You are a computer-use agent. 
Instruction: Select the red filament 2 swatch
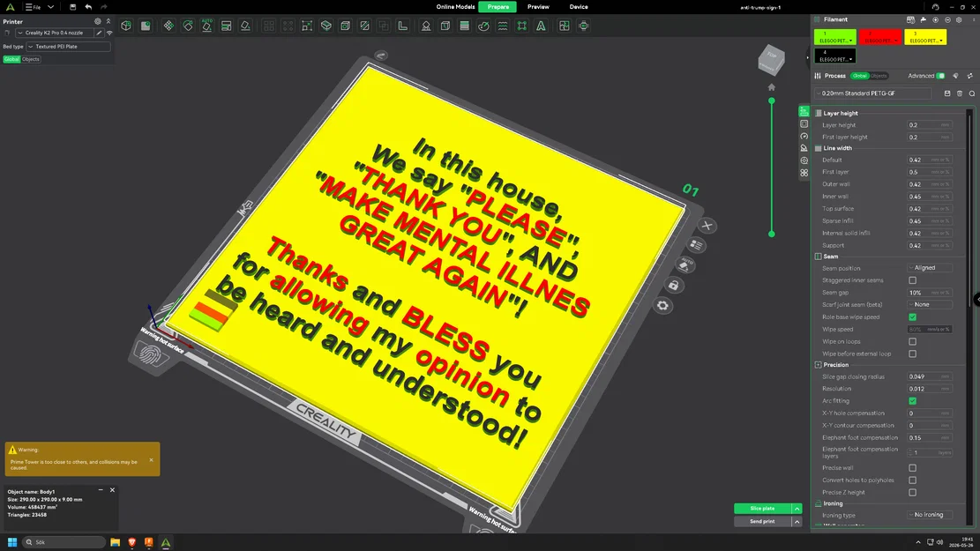tap(880, 38)
